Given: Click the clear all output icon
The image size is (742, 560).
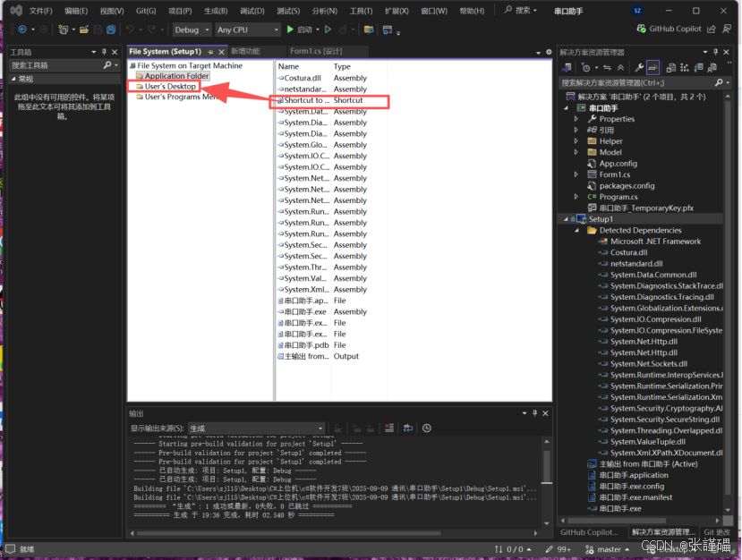Looking at the screenshot, I should (x=389, y=428).
